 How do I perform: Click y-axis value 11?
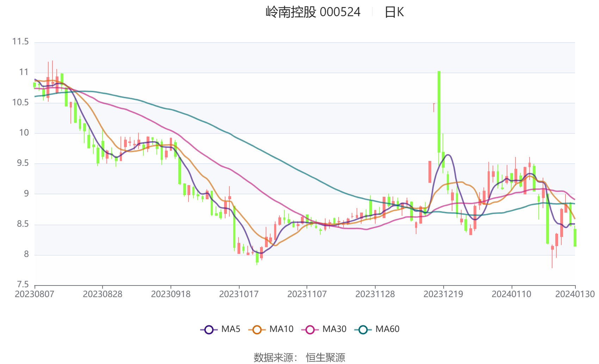tap(24, 72)
